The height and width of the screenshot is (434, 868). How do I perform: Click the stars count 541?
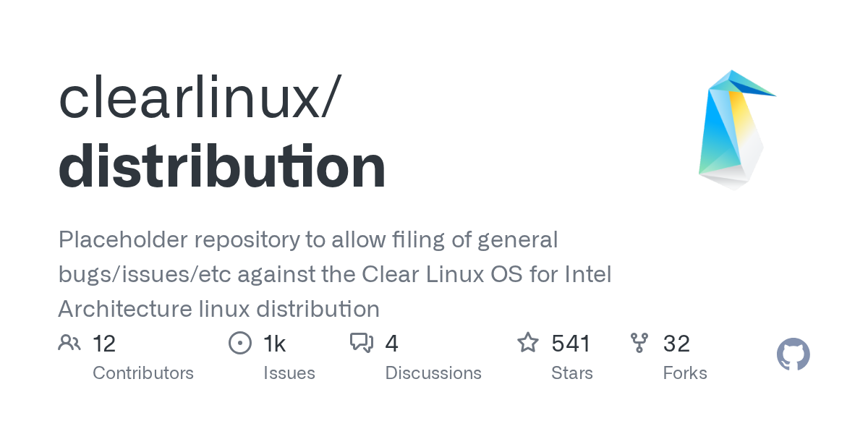[571, 344]
